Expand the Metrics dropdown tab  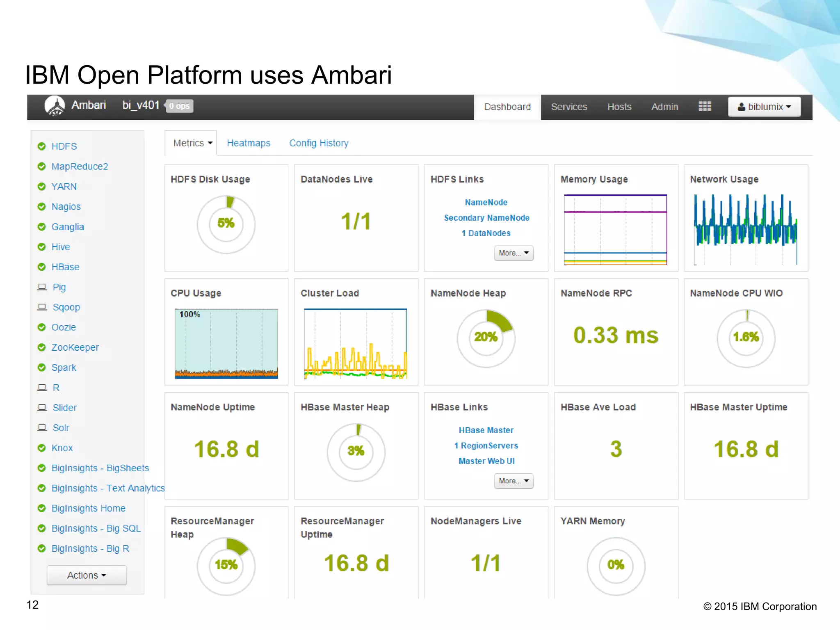pos(191,143)
